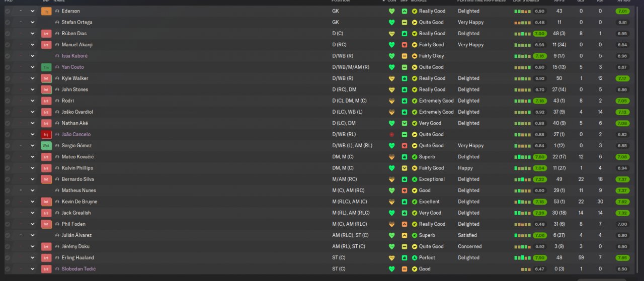Screen dimensions: 644x281
Task: Click Stefan Ortega's last 5 games form bars
Action: click(523, 23)
